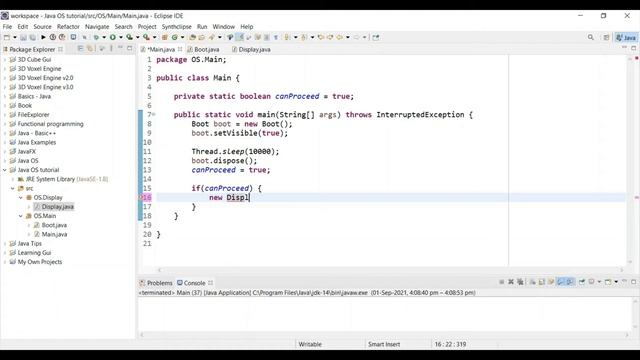
Task: Click the Smart Insert status bar entry
Action: click(x=384, y=344)
